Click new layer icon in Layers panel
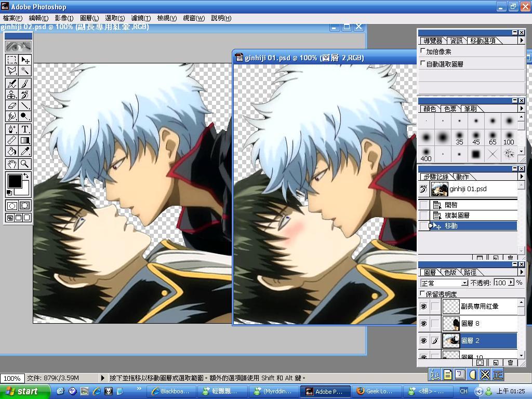532x399 pixels. [x=495, y=362]
